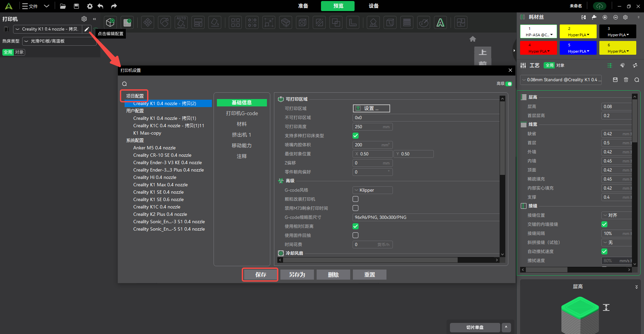The height and width of the screenshot is (334, 644).
Task: Uncheck 交错的内墙接缝 checkbox
Action: point(604,224)
